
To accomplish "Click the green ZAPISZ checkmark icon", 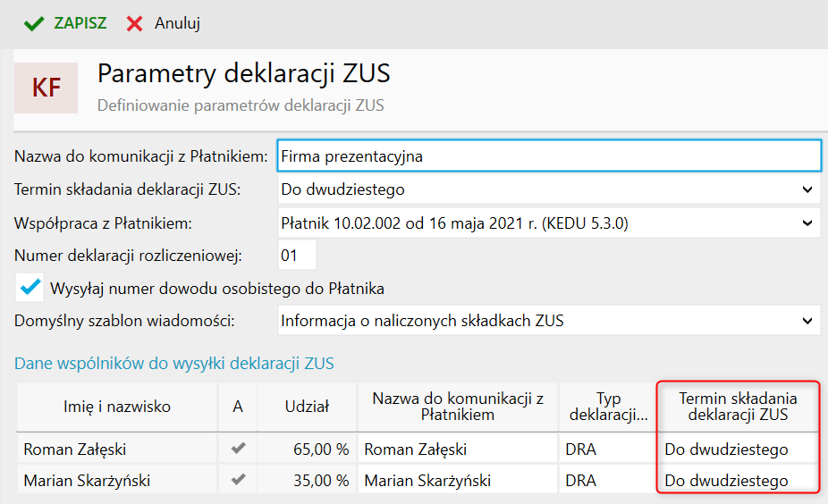I will tap(34, 23).
